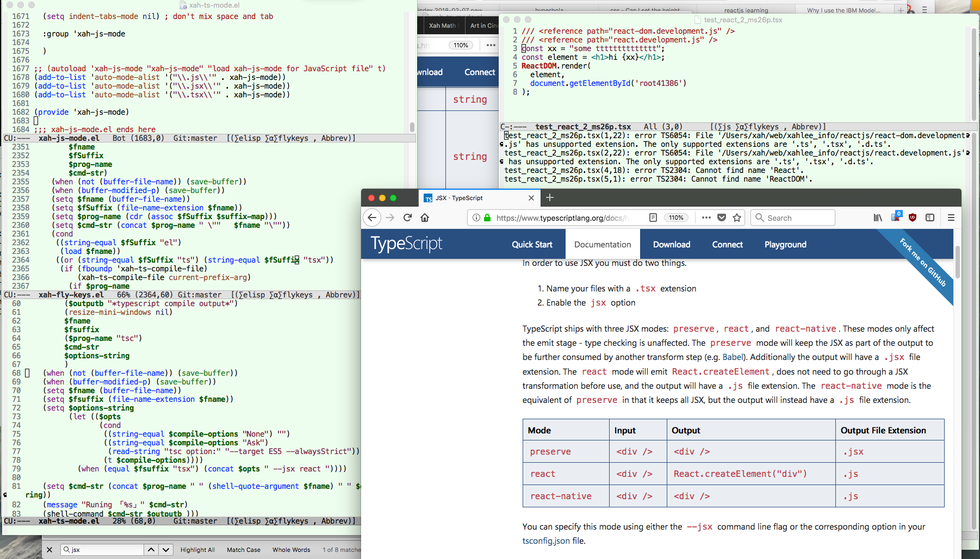Show site information for typescriptlang.org

pos(476,218)
